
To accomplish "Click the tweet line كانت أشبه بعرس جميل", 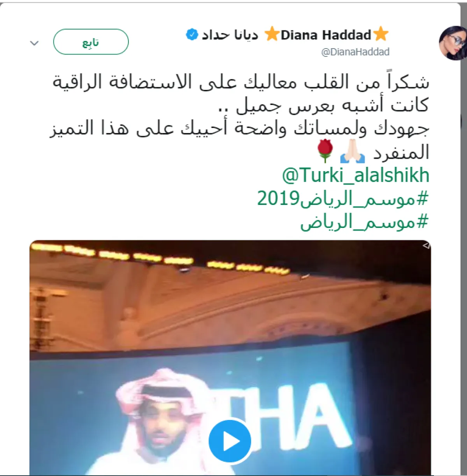I will tap(324, 105).
